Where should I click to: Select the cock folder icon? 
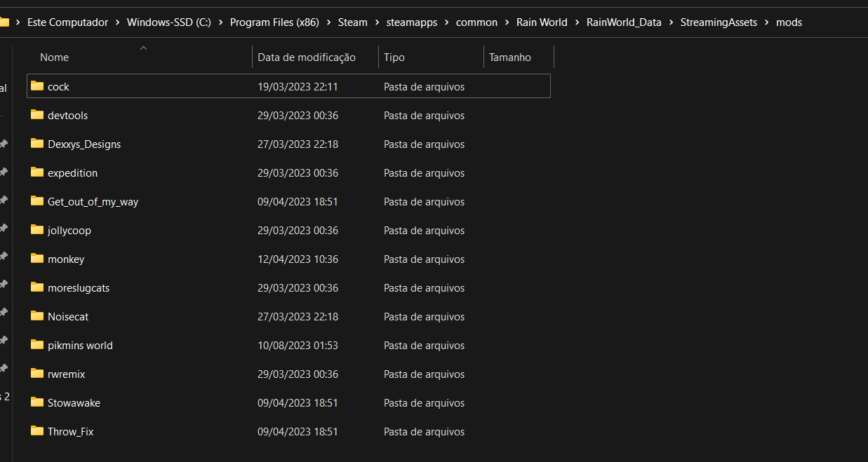click(37, 86)
